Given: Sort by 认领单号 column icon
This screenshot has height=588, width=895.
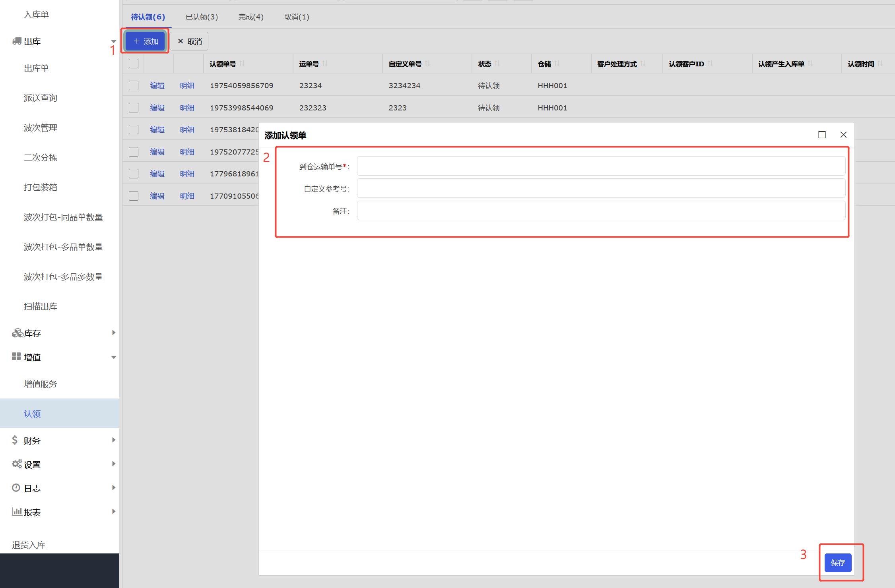Looking at the screenshot, I should 242,64.
